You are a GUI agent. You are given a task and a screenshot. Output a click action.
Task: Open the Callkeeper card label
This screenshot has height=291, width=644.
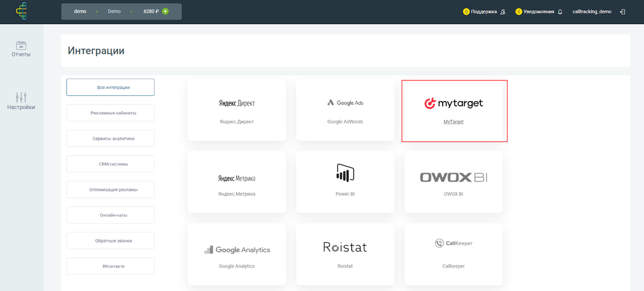coord(453,266)
